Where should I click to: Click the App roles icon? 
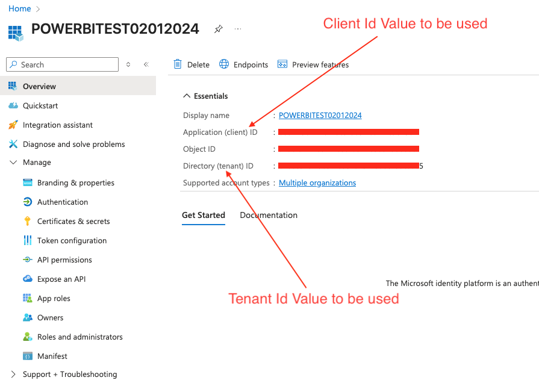[x=28, y=298]
